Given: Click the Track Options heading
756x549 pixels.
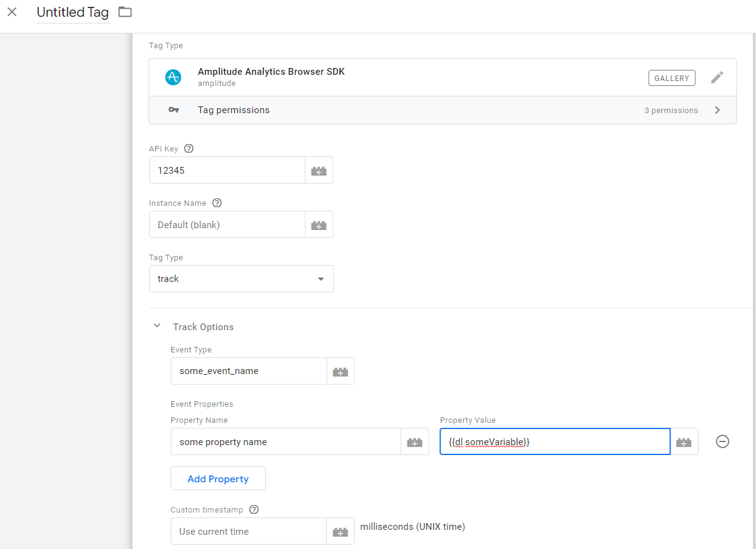Looking at the screenshot, I should [x=203, y=327].
